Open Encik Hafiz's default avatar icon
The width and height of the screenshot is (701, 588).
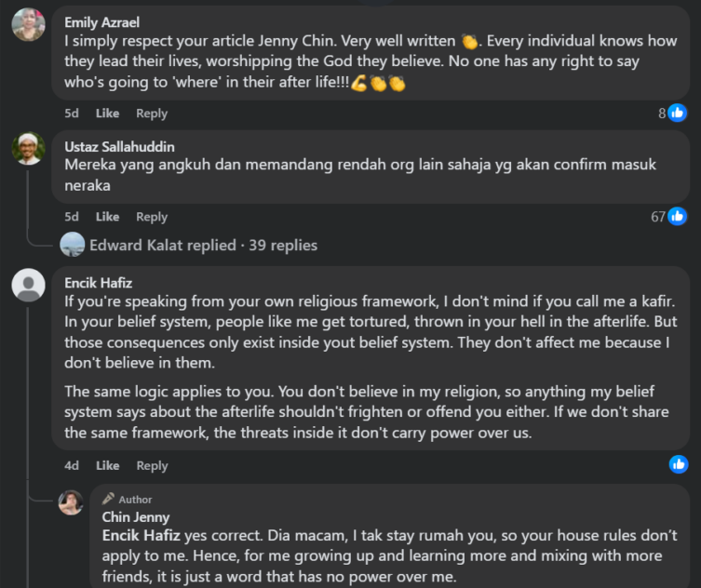click(28, 285)
